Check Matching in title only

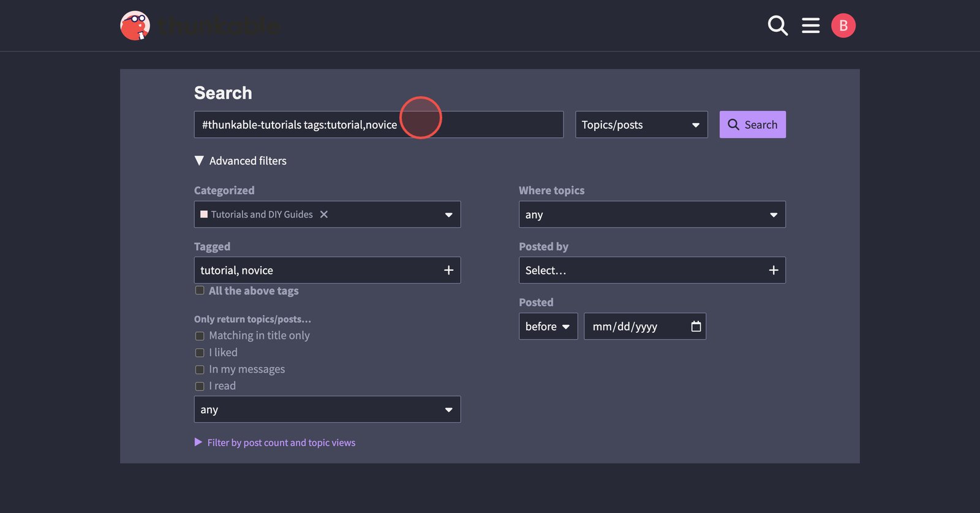[200, 336]
